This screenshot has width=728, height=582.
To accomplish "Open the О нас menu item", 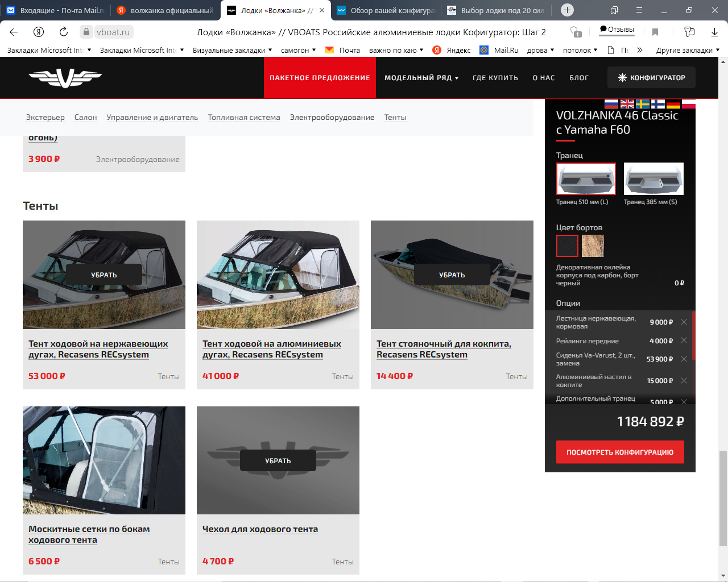I will point(544,78).
